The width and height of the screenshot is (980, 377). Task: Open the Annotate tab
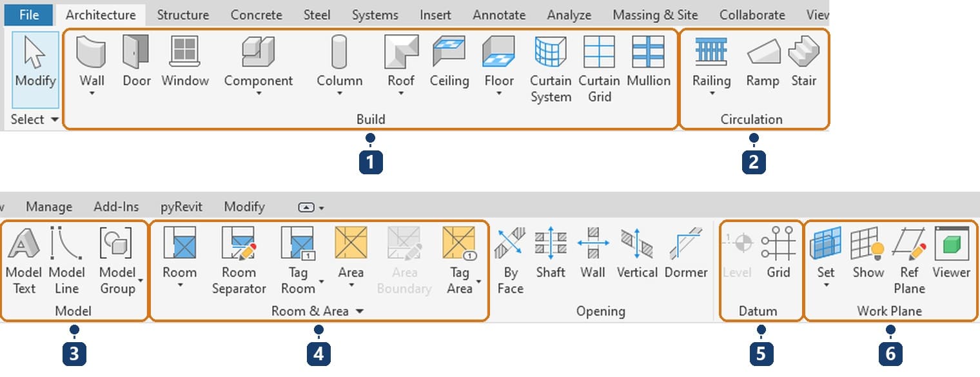pos(499,14)
